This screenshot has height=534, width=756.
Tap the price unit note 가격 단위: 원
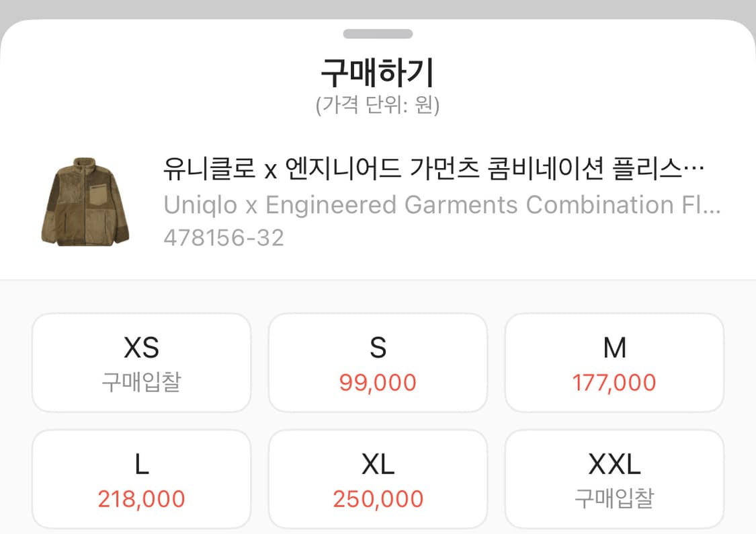click(378, 104)
